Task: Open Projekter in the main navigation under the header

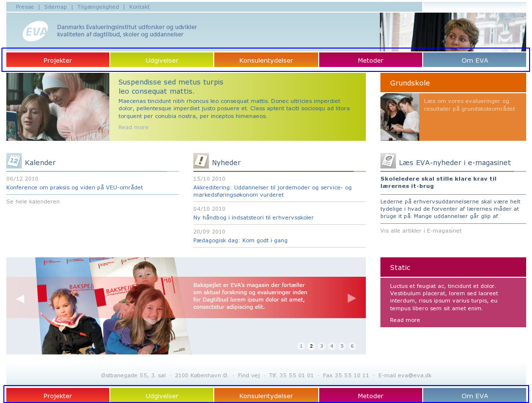Action: [58, 60]
